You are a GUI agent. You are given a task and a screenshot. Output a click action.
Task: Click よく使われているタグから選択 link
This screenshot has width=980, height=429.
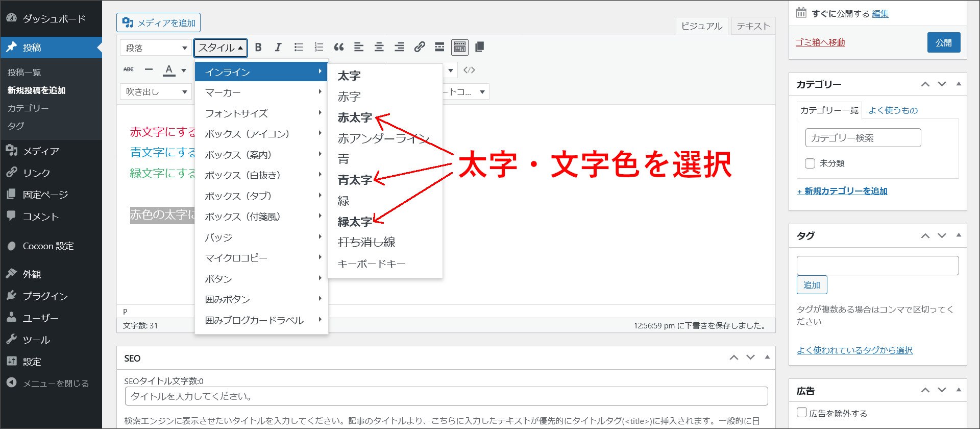coord(855,350)
